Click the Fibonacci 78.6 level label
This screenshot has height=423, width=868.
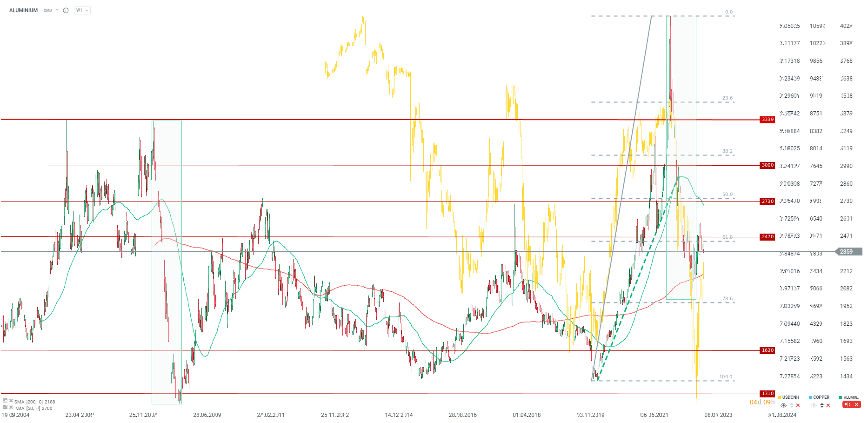coord(728,299)
